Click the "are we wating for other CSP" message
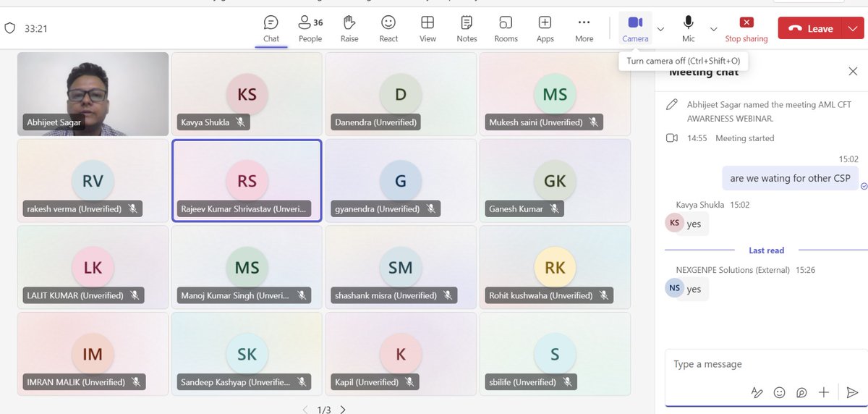 [x=790, y=178]
